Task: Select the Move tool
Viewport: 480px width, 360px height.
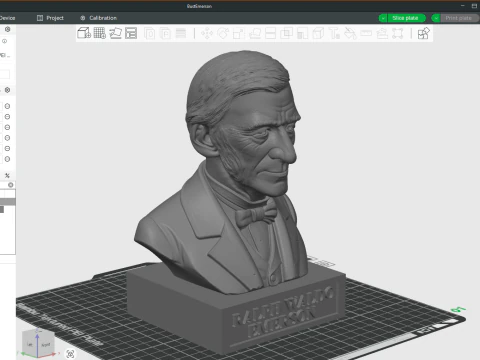Action: pos(207,33)
